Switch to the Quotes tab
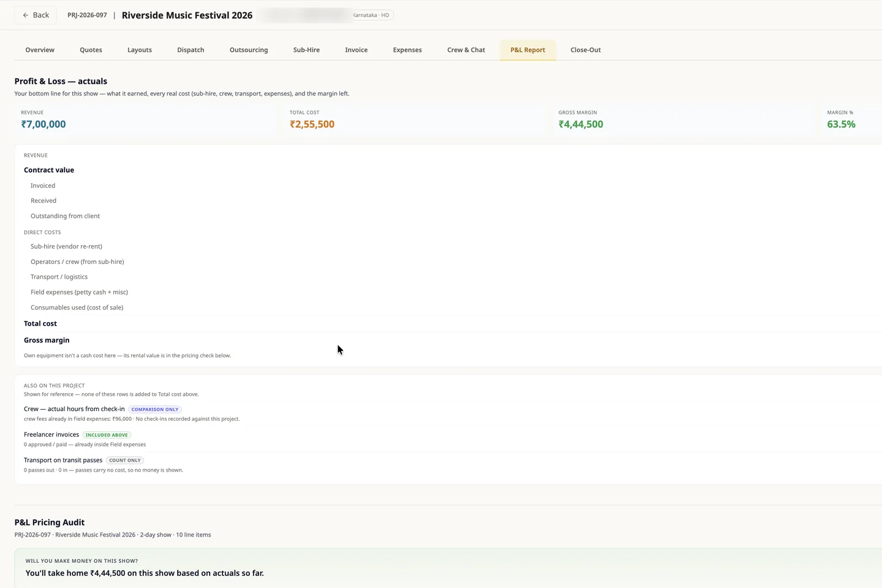The image size is (882, 588). pyautogui.click(x=91, y=50)
